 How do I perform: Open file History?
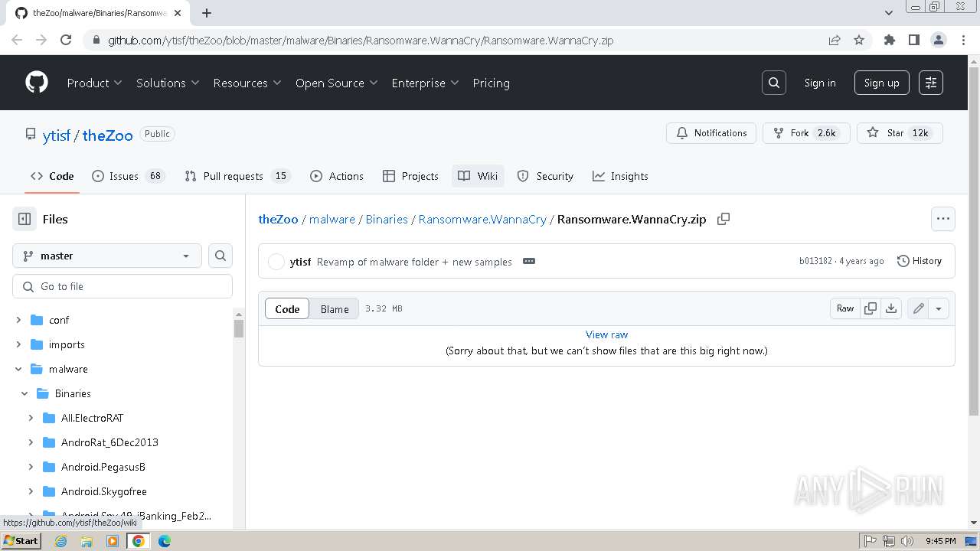[x=920, y=261]
